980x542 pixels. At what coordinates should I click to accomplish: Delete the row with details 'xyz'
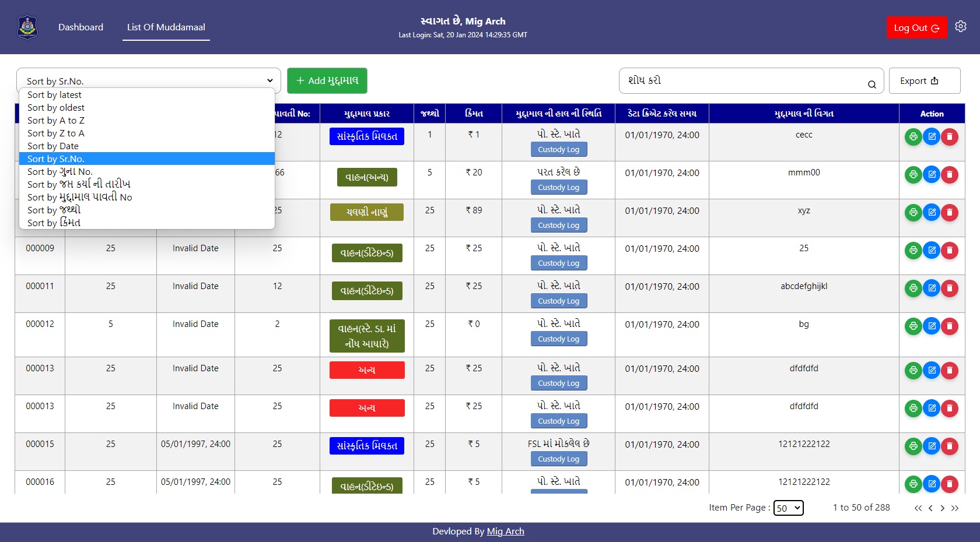(x=950, y=213)
